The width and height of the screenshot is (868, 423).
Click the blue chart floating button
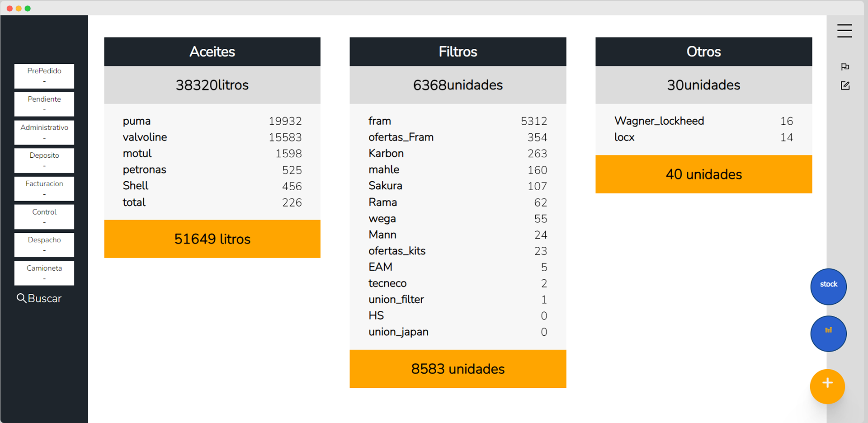(828, 334)
